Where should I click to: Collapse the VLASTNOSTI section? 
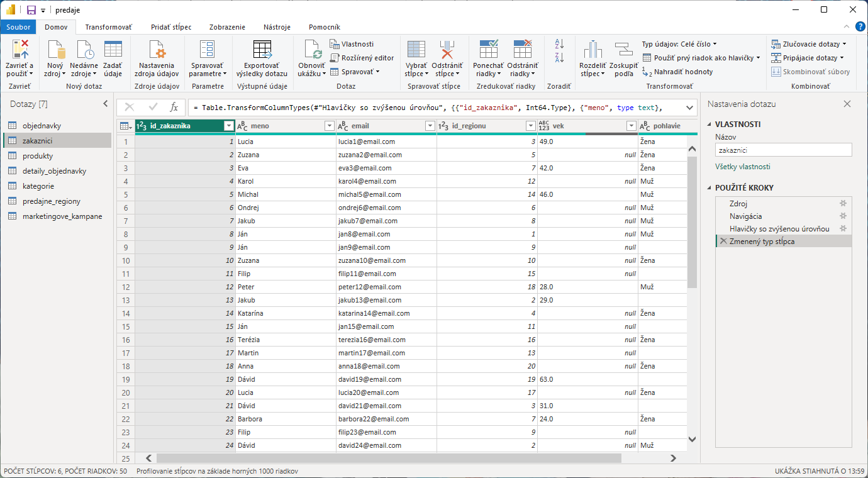710,124
